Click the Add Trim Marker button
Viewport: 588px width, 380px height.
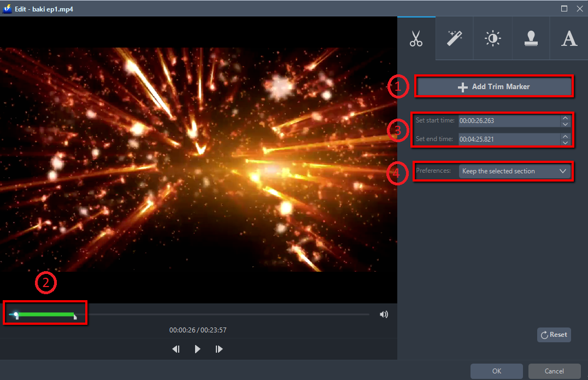point(493,86)
